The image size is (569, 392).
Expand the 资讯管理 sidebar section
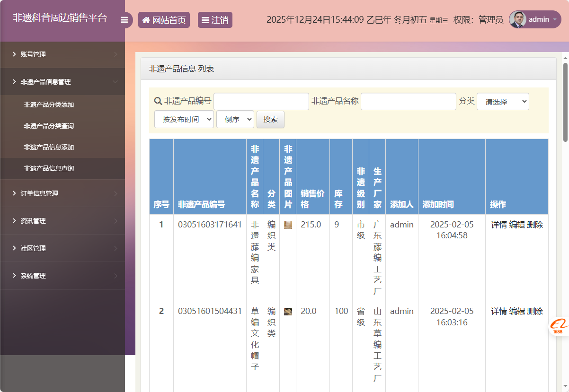coord(33,220)
